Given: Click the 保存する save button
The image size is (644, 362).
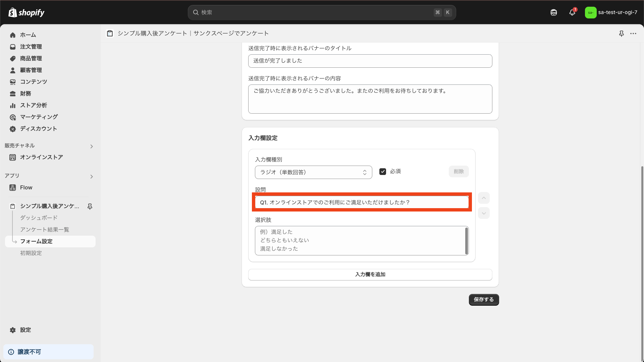Looking at the screenshot, I should pyautogui.click(x=484, y=300).
